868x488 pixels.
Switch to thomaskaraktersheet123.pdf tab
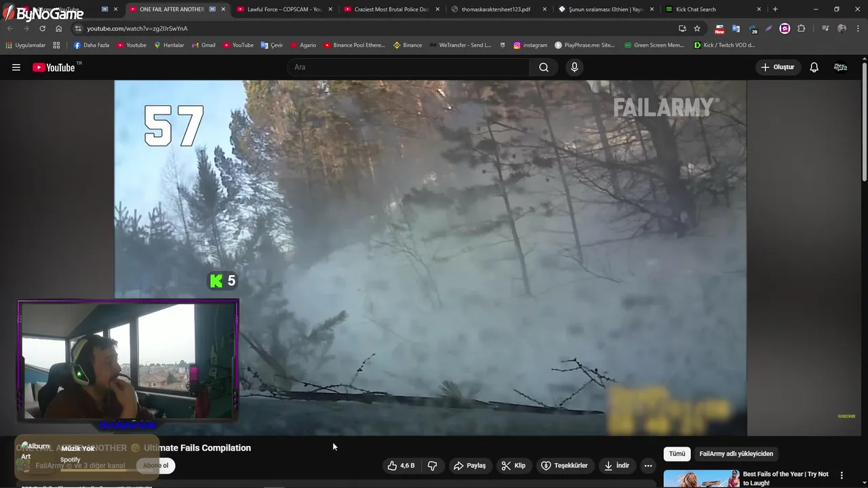(x=498, y=9)
